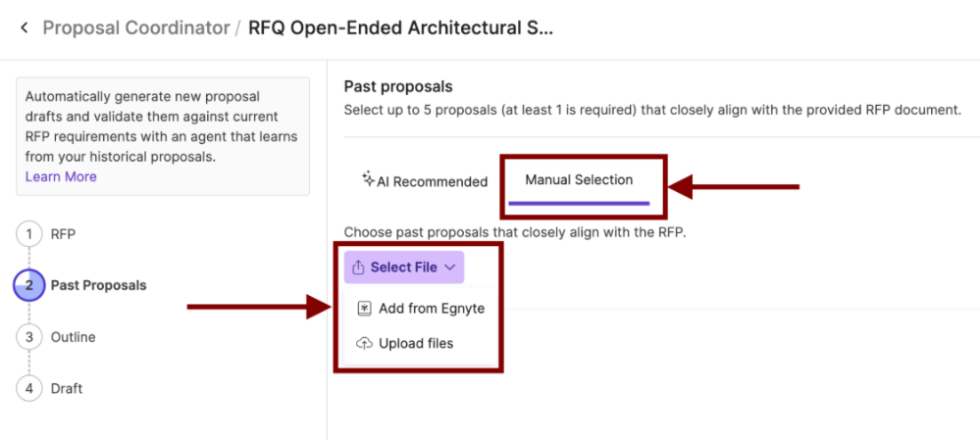Open the Outline step label
The image size is (980, 440).
point(74,337)
